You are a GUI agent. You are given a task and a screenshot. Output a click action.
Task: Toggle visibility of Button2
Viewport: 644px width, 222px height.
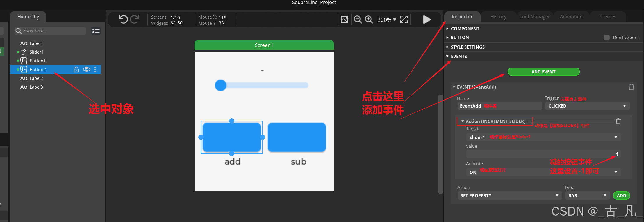pyautogui.click(x=87, y=69)
